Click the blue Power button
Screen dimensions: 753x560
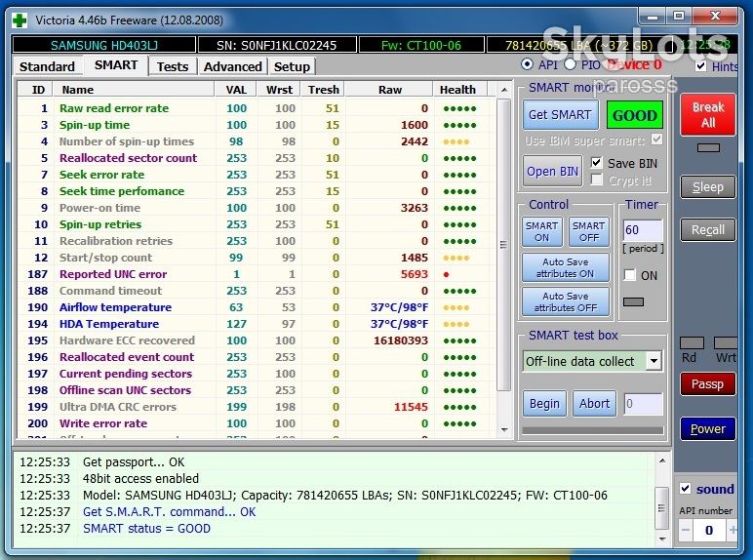tap(708, 429)
